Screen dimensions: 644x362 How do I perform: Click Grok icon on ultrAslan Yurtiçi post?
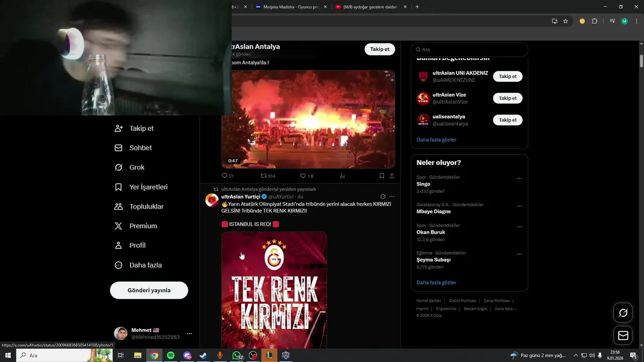[383, 197]
